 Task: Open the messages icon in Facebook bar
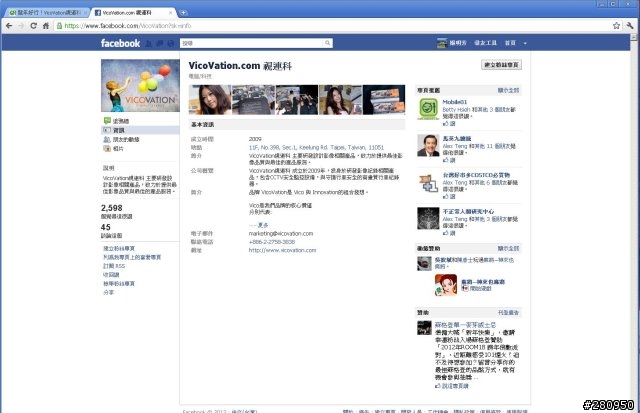click(x=160, y=43)
